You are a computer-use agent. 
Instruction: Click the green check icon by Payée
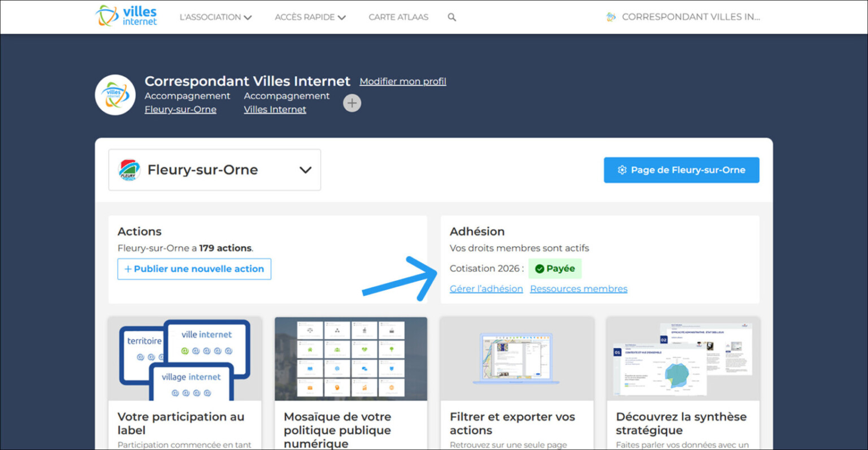pos(539,269)
